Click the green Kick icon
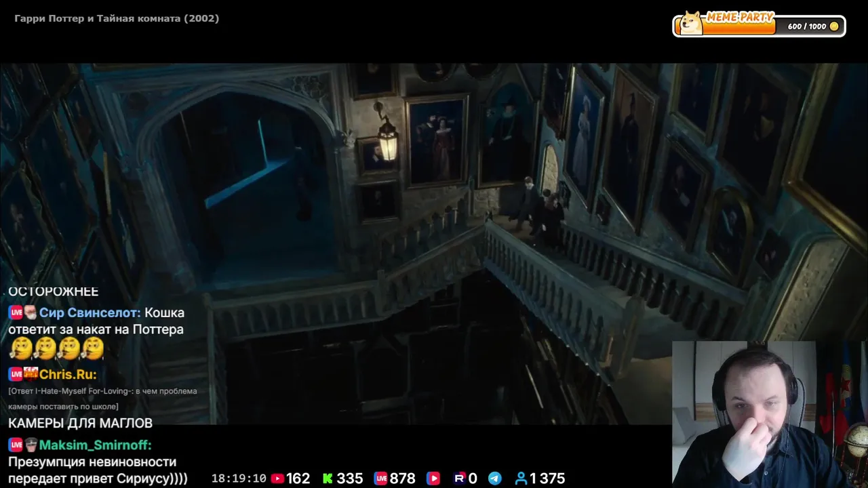868x488 pixels. [x=328, y=479]
